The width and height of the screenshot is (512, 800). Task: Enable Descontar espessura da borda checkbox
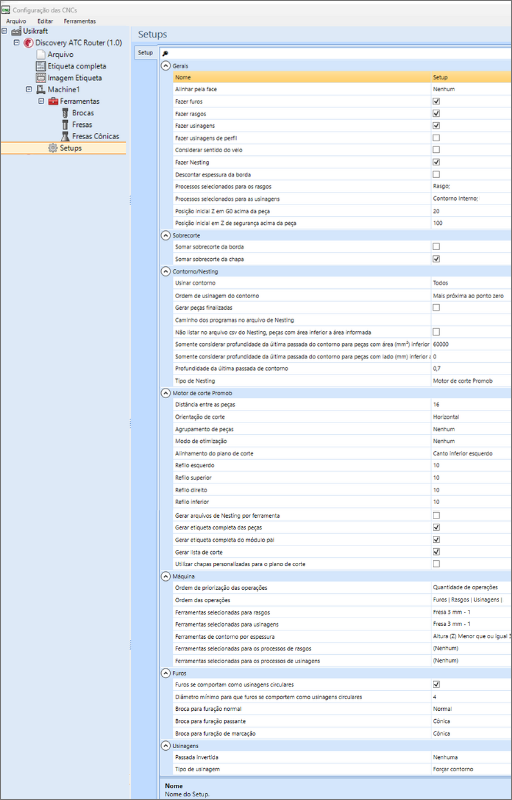(436, 174)
